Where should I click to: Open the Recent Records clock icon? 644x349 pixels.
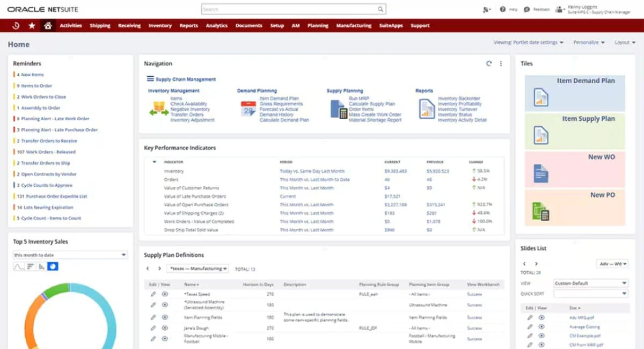tap(16, 25)
